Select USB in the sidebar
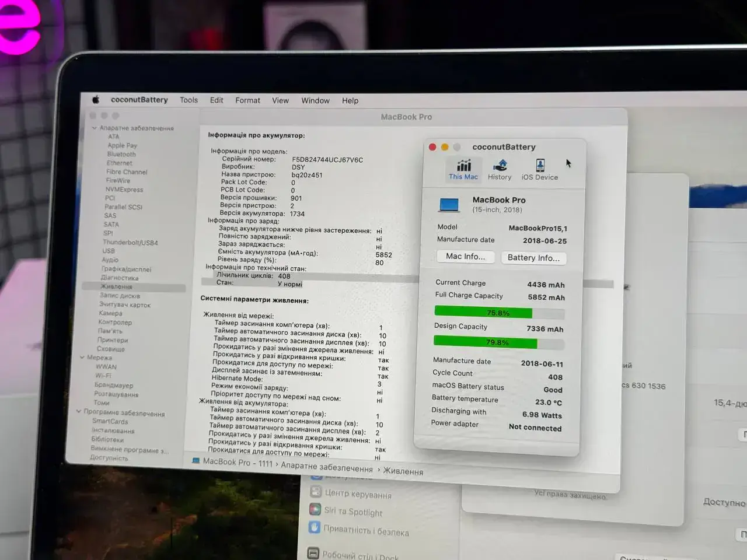Image resolution: width=747 pixels, height=560 pixels. 109,251
